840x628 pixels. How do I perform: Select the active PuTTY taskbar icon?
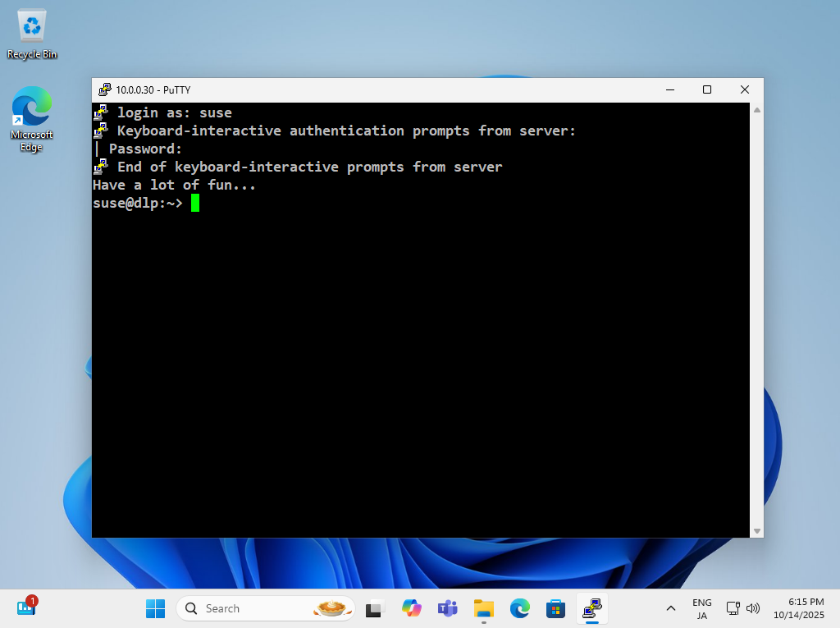click(x=591, y=608)
